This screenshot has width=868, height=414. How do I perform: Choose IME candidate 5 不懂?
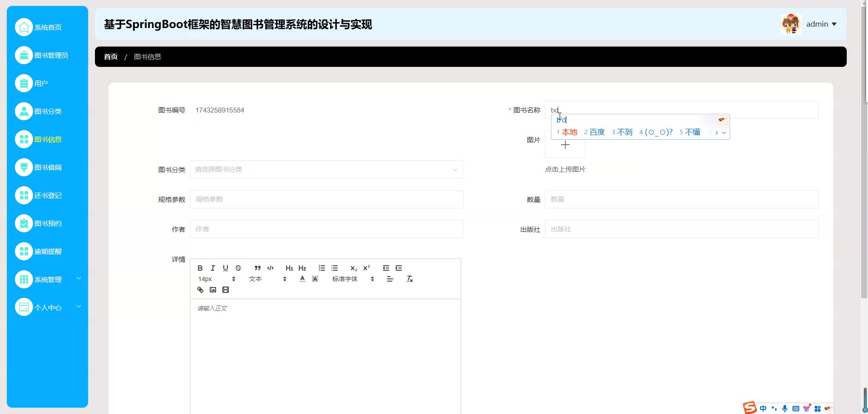coord(690,132)
